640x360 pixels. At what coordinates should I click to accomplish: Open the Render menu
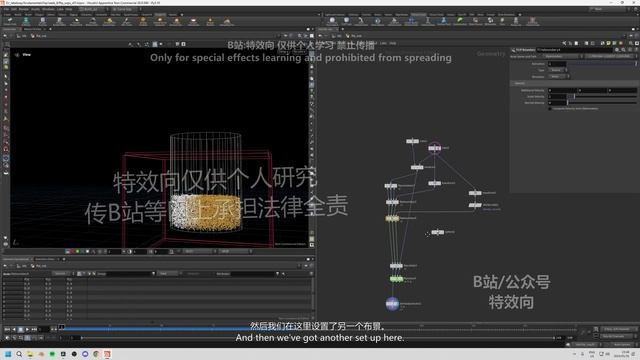point(24,9)
